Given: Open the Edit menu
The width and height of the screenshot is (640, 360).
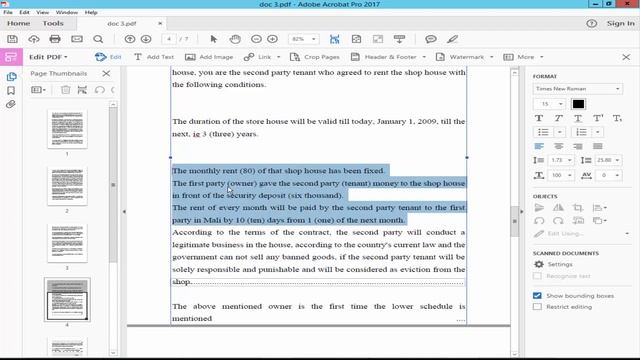Looking at the screenshot, I should (x=24, y=12).
